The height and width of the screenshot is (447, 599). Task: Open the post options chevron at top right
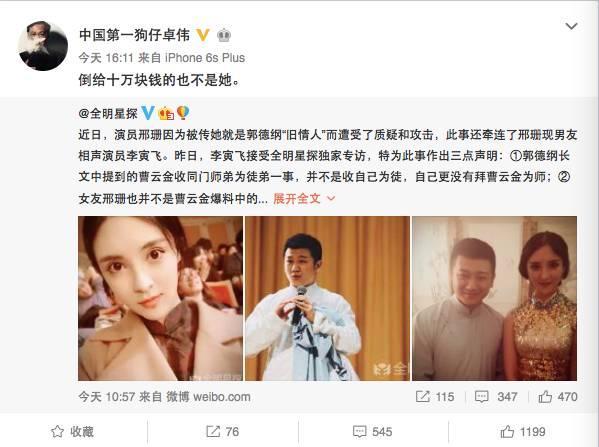click(571, 26)
